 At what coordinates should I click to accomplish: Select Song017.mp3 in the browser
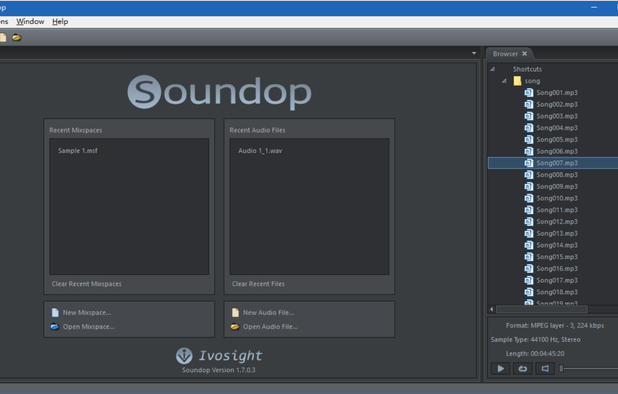(x=557, y=280)
